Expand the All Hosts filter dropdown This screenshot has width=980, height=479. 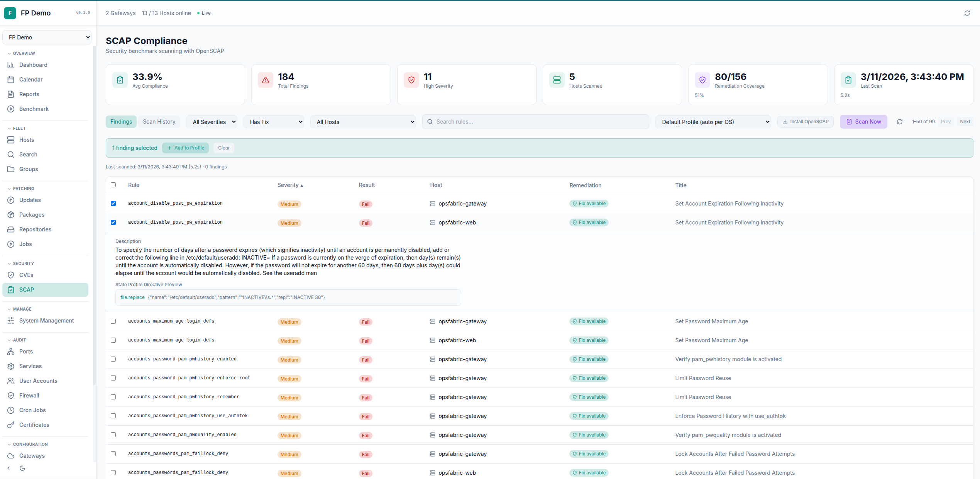pos(363,121)
